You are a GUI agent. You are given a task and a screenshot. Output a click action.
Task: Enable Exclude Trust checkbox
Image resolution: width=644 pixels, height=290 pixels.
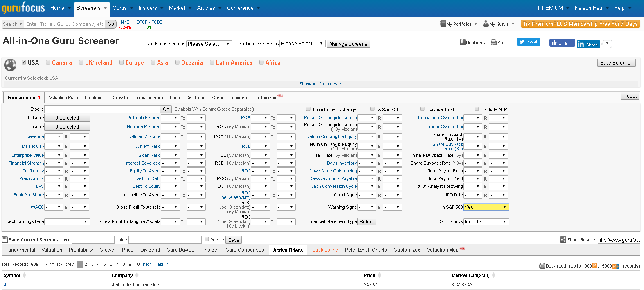tap(422, 109)
